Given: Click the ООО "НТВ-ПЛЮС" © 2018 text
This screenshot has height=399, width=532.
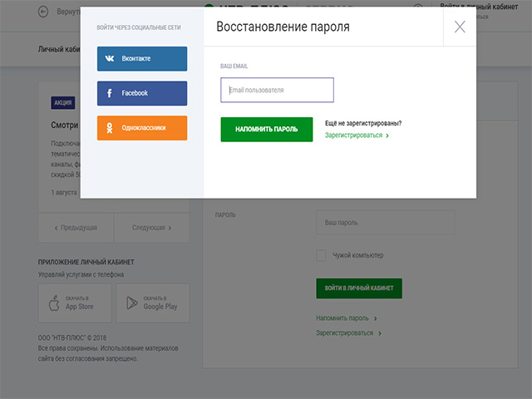Looking at the screenshot, I should (72, 338).
